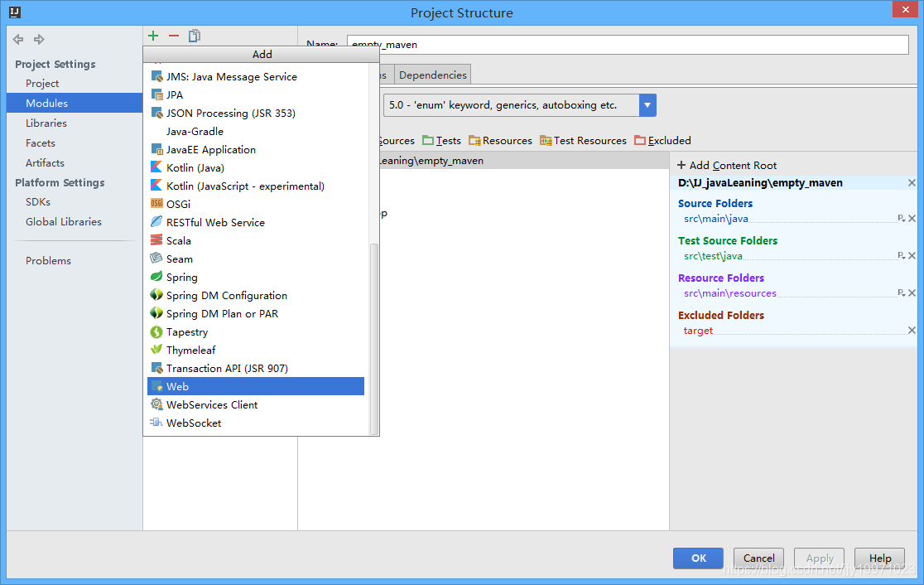Click the Spring DM Configuration icon

click(156, 295)
